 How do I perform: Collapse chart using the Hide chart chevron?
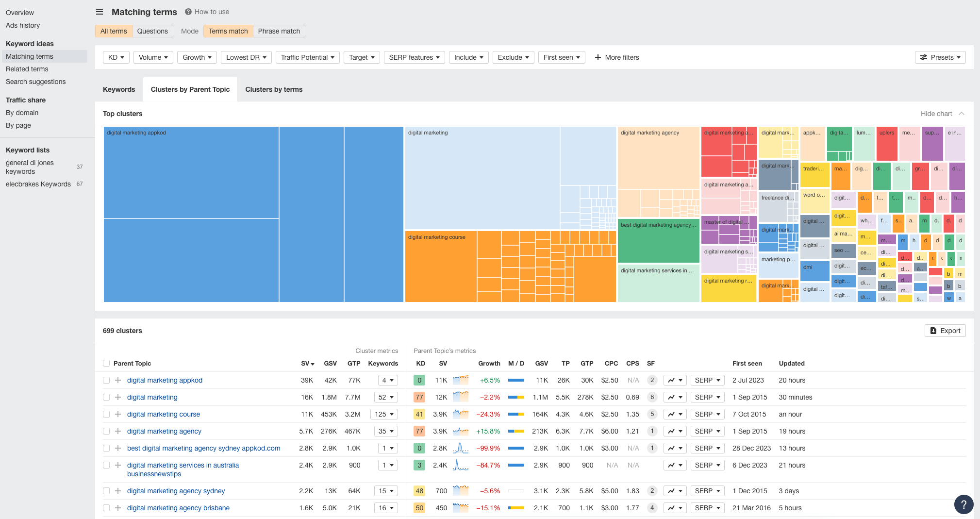coord(962,114)
